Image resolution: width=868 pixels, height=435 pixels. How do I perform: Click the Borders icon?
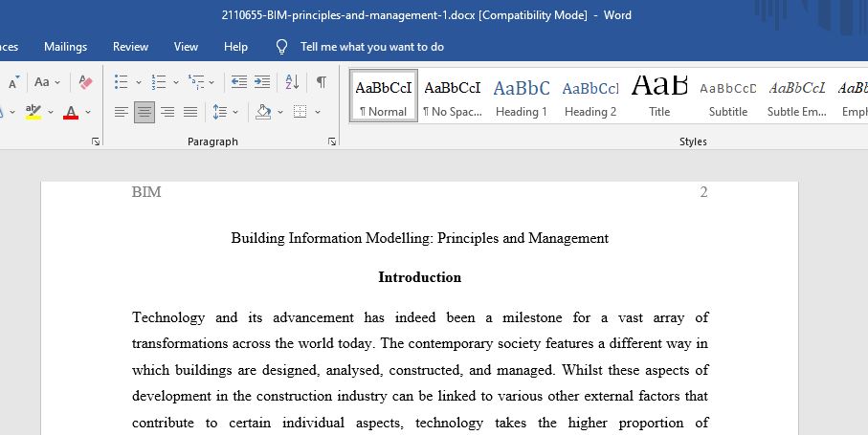pyautogui.click(x=300, y=112)
